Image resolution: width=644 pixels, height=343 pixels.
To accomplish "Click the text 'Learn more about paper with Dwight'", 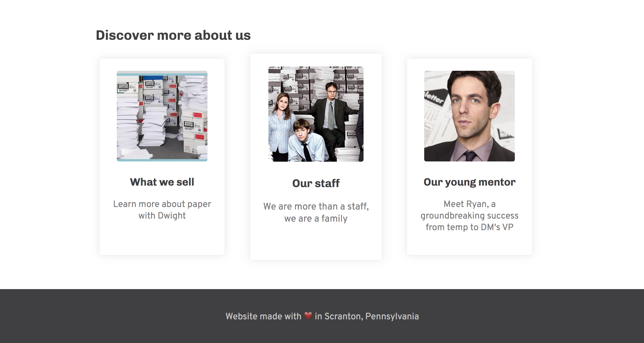I will pyautogui.click(x=162, y=210).
